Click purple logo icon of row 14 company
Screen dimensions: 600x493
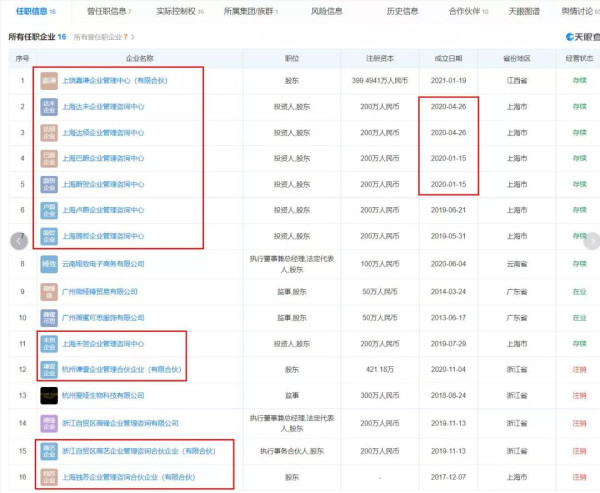[x=49, y=423]
